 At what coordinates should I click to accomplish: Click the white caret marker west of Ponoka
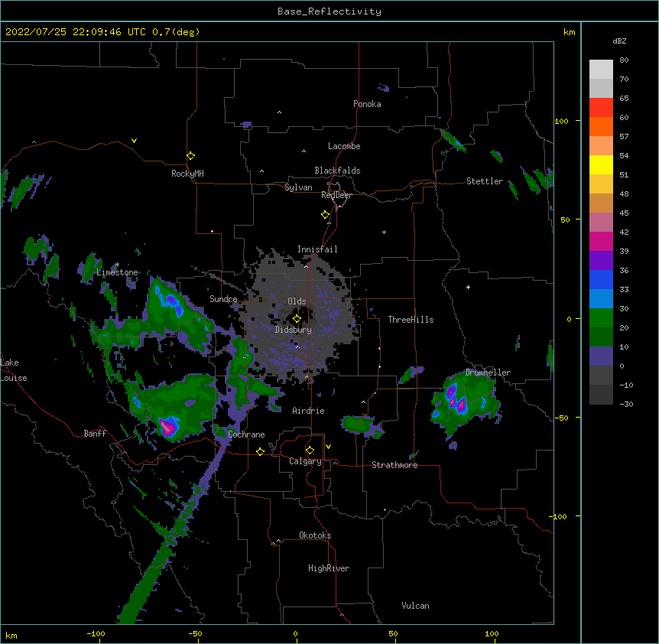tap(280, 112)
